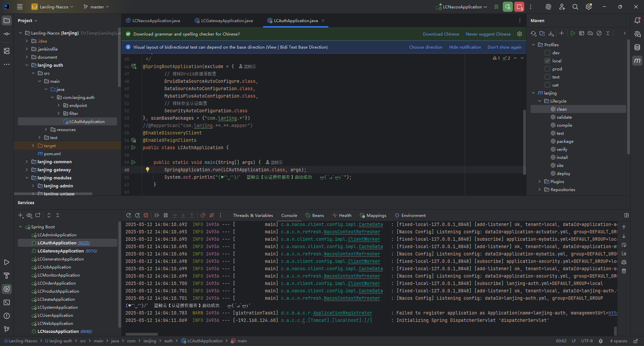Toggle skip tests mode in Maven

point(599,33)
